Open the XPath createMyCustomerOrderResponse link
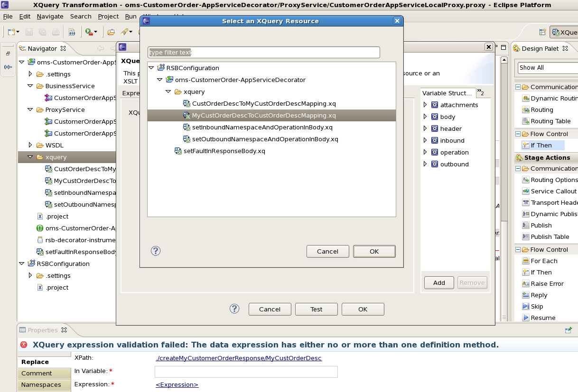Image resolution: width=578 pixels, height=392 pixels. click(239, 358)
